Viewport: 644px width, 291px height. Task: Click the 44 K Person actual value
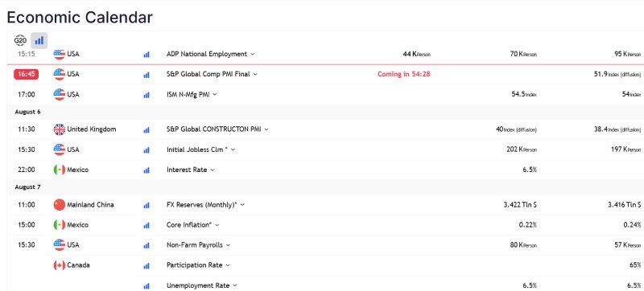pyautogui.click(x=416, y=54)
